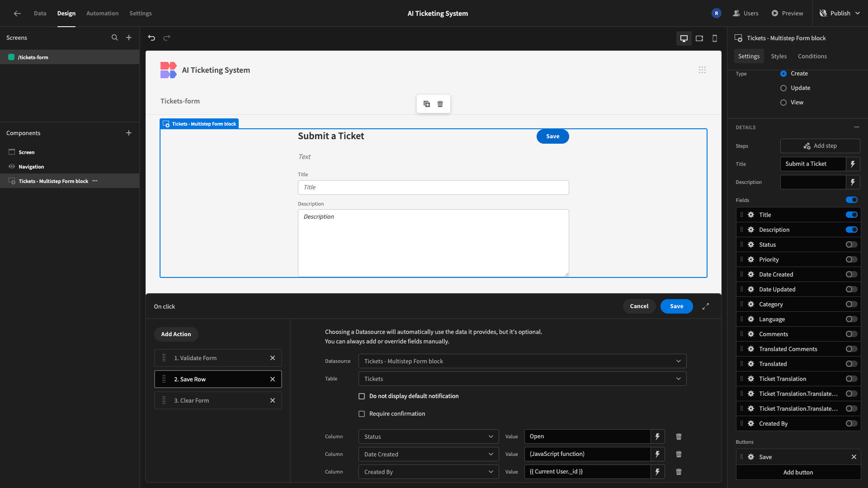
Task: Select the Update type radio button
Action: pyautogui.click(x=783, y=88)
